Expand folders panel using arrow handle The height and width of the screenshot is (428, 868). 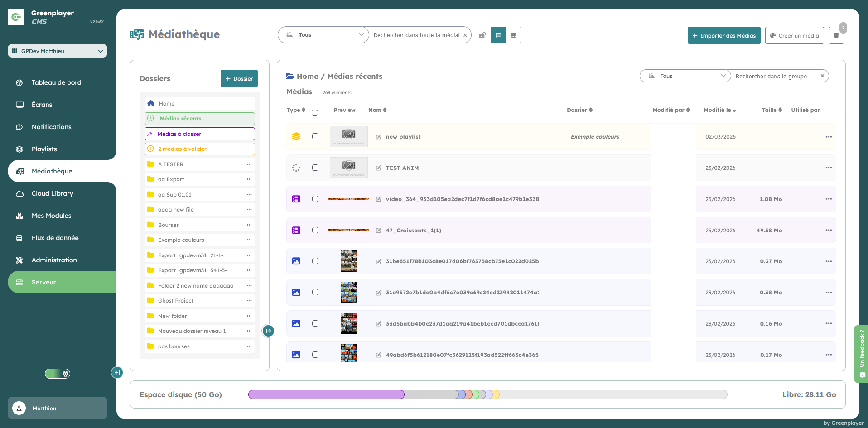[x=268, y=331]
